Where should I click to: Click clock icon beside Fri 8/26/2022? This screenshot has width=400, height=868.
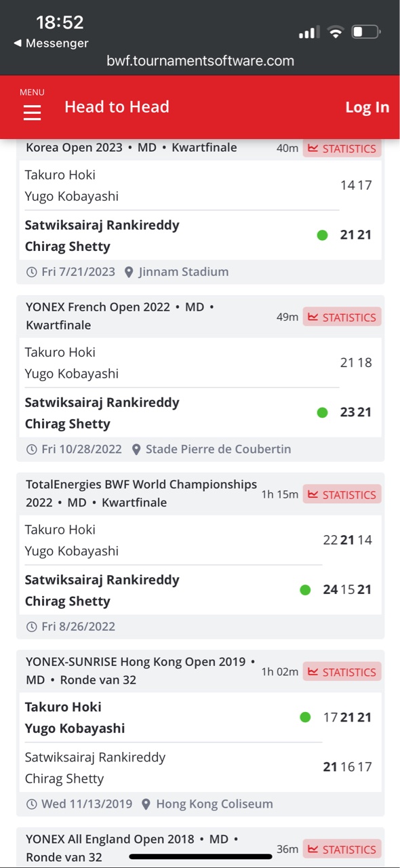click(31, 627)
